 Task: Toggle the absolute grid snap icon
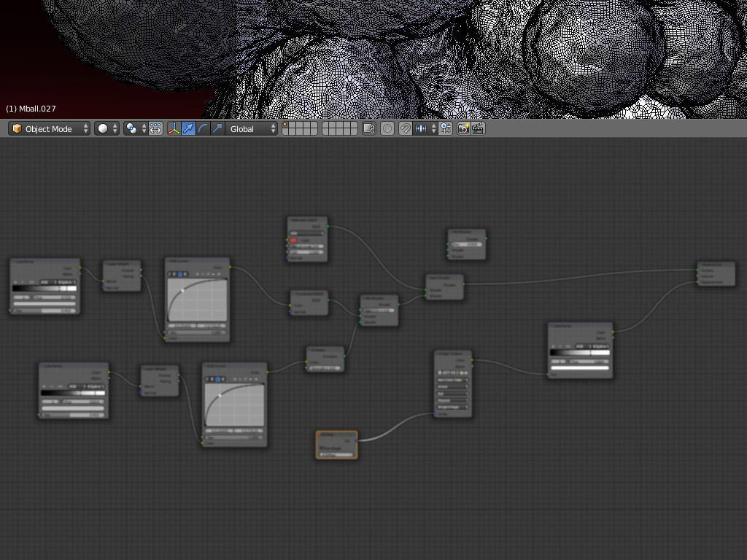tap(446, 128)
